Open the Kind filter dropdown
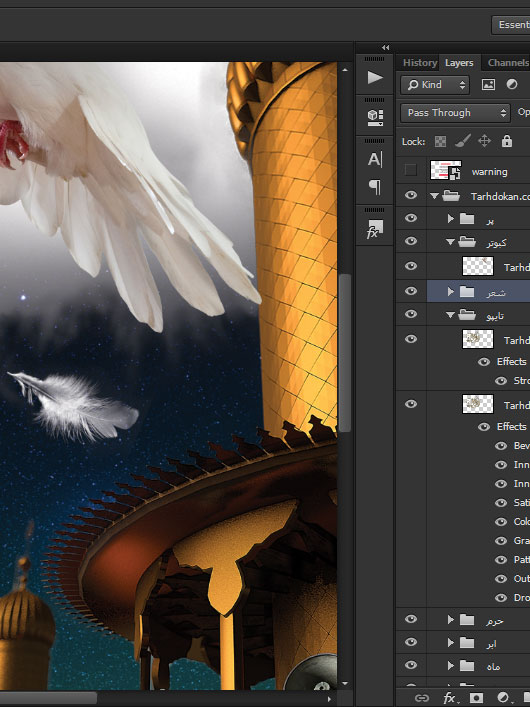 pyautogui.click(x=435, y=85)
